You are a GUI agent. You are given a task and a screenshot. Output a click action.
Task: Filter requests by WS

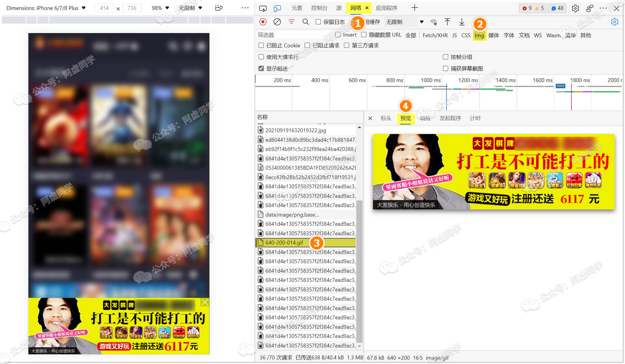[538, 35]
